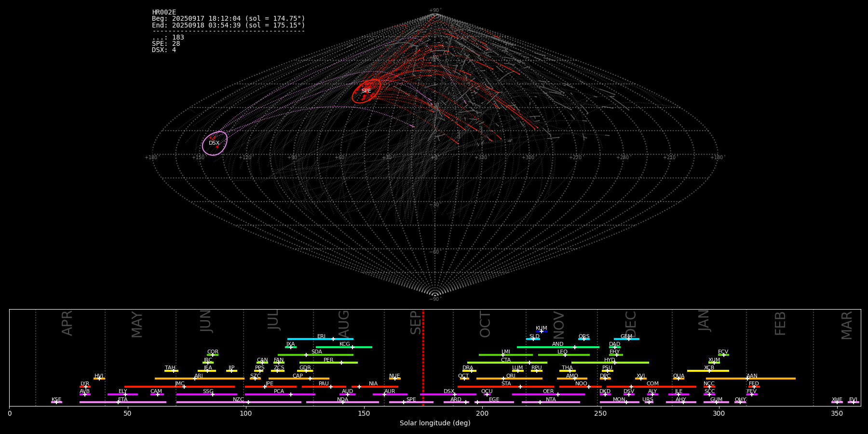Click the '...: 183' count line
The height and width of the screenshot is (434, 868).
click(x=168, y=38)
